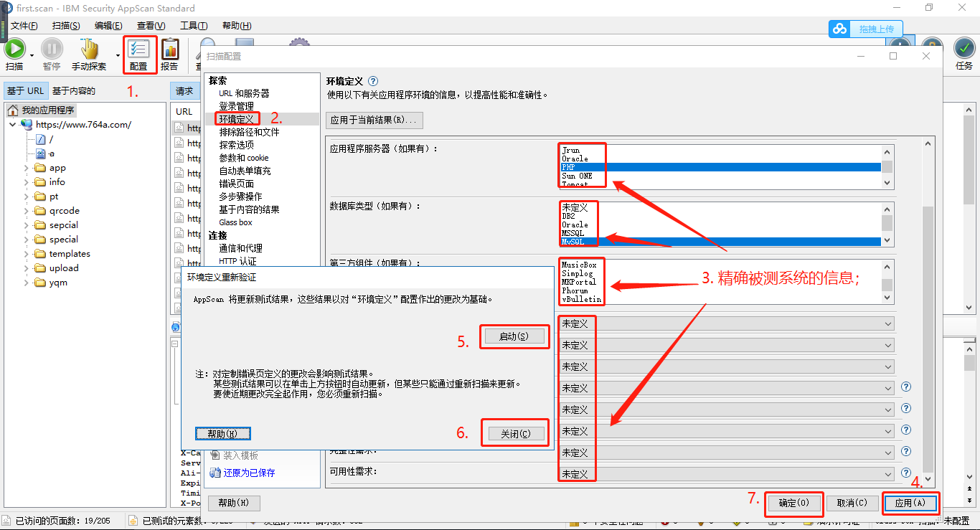Image resolution: width=980 pixels, height=530 pixels.
Task: Open the 扫描(S) menu
Action: (x=66, y=26)
